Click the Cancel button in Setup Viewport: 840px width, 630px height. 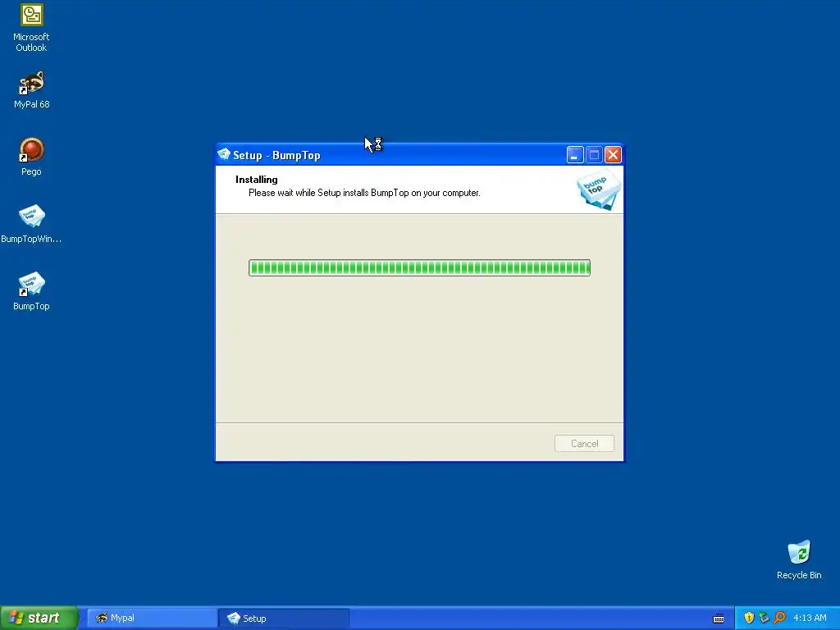click(x=584, y=444)
